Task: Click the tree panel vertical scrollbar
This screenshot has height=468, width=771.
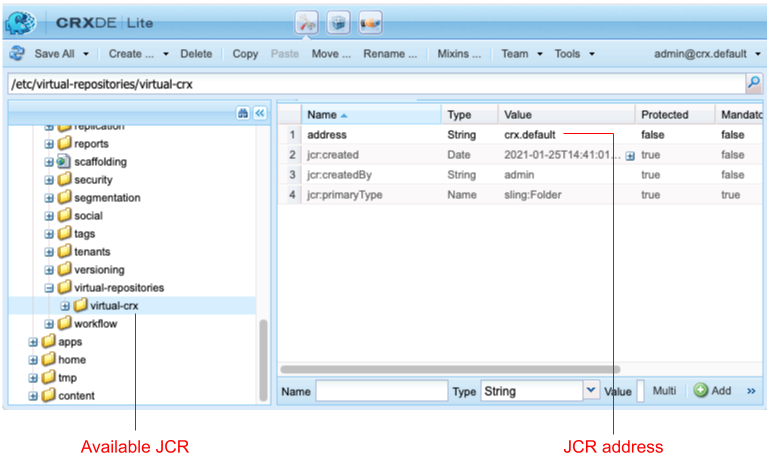Action: point(264,360)
